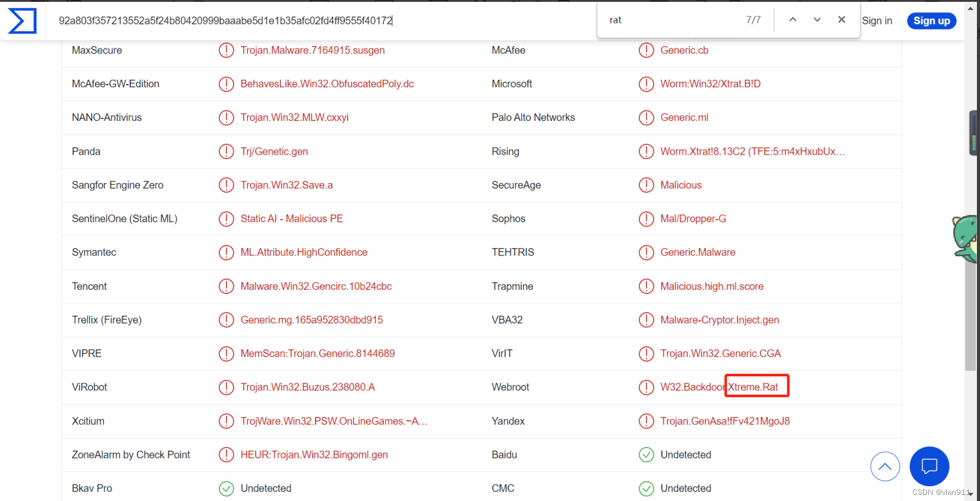Select TEHTRIS result Generic.Malware
The width and height of the screenshot is (980, 501).
tap(698, 252)
